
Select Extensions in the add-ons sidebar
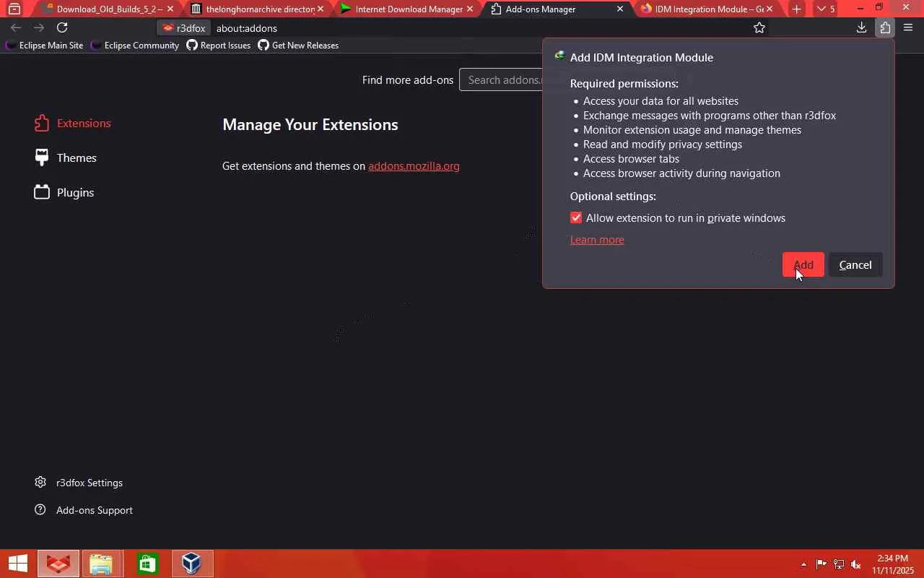point(73,124)
